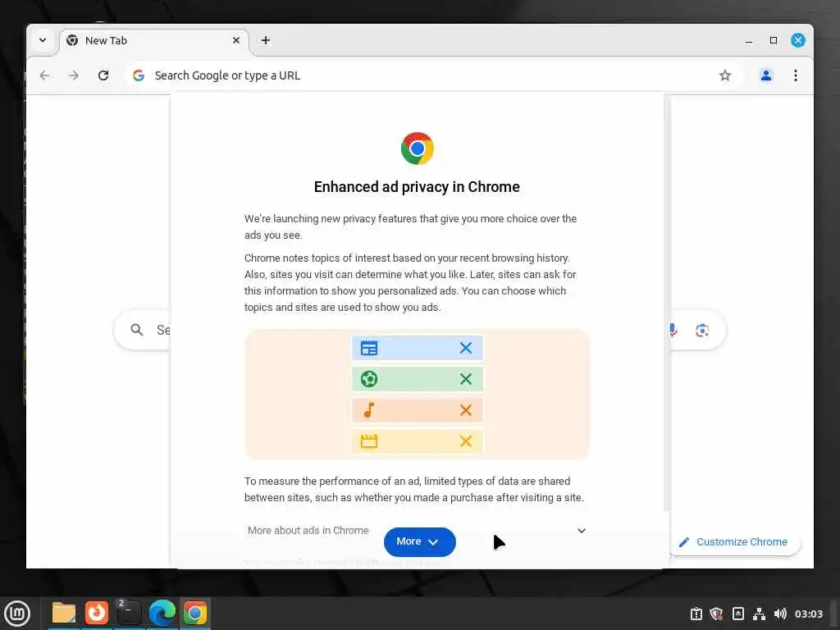Click the orange X on the music topic row
The image size is (840, 630).
click(x=466, y=410)
